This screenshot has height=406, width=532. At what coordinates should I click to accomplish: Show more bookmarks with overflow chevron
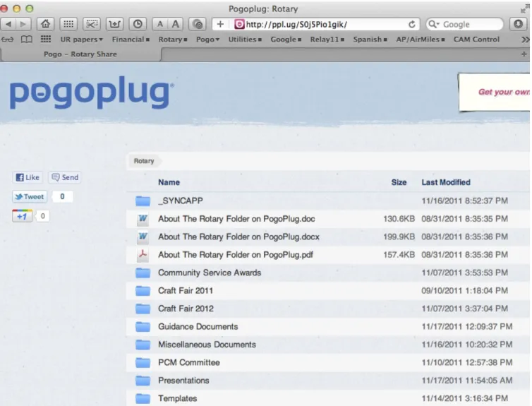point(525,40)
